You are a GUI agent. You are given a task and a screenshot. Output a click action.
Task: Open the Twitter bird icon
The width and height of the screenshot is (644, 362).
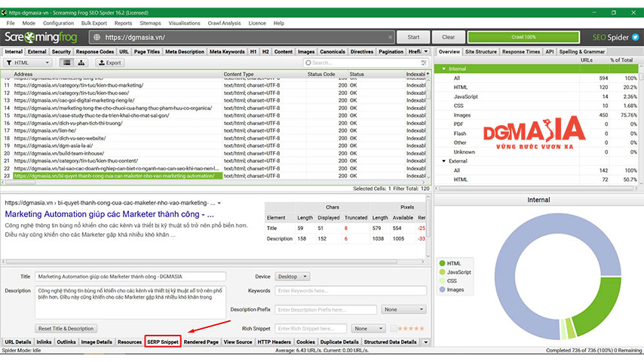(x=636, y=38)
